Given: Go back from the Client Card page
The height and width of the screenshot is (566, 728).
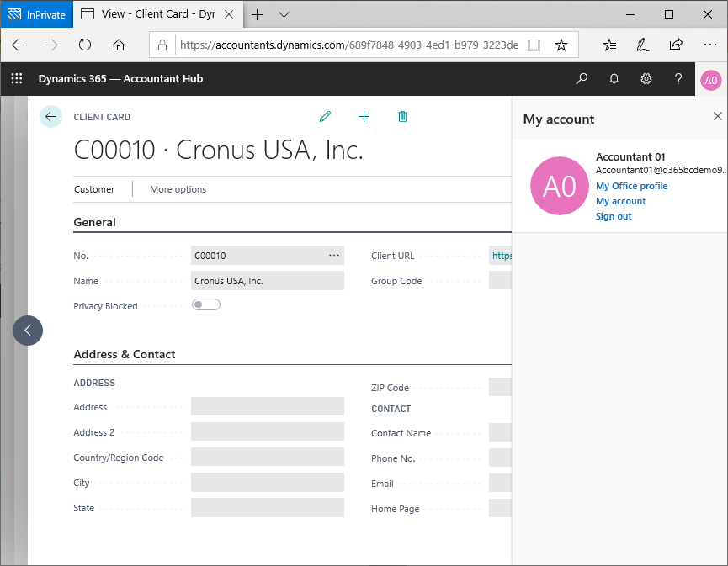Looking at the screenshot, I should point(50,116).
